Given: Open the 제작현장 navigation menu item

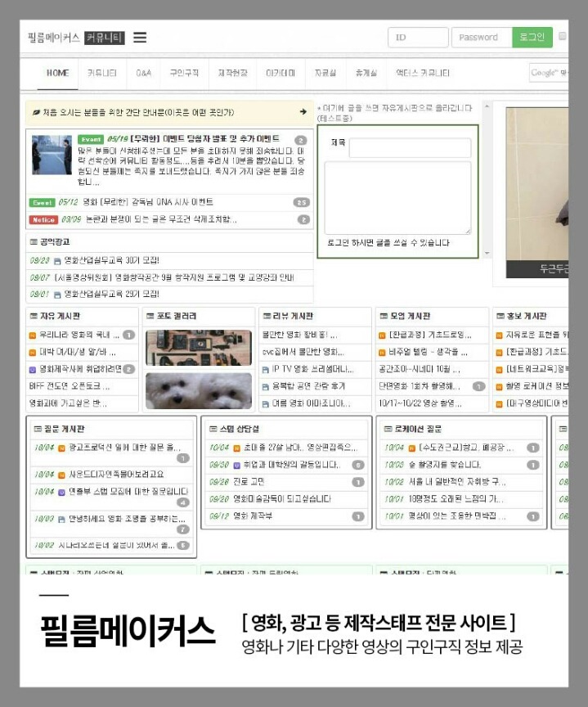Looking at the screenshot, I should (x=233, y=73).
